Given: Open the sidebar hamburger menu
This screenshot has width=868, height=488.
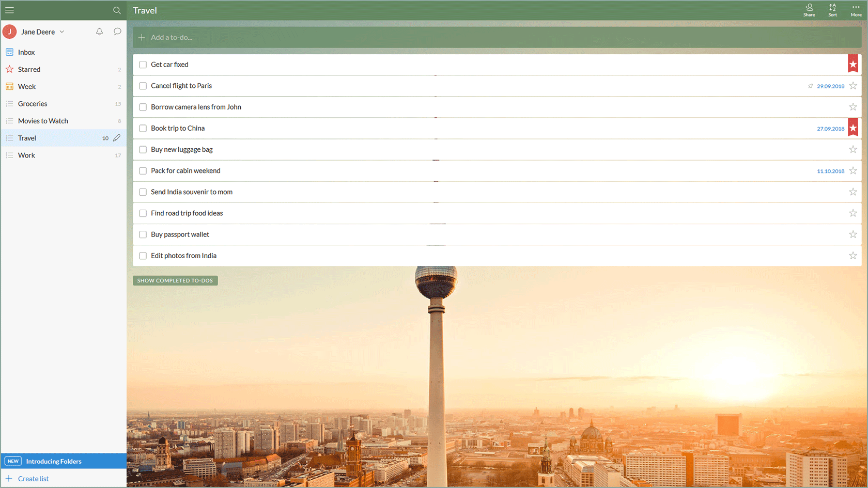Looking at the screenshot, I should pos(9,10).
